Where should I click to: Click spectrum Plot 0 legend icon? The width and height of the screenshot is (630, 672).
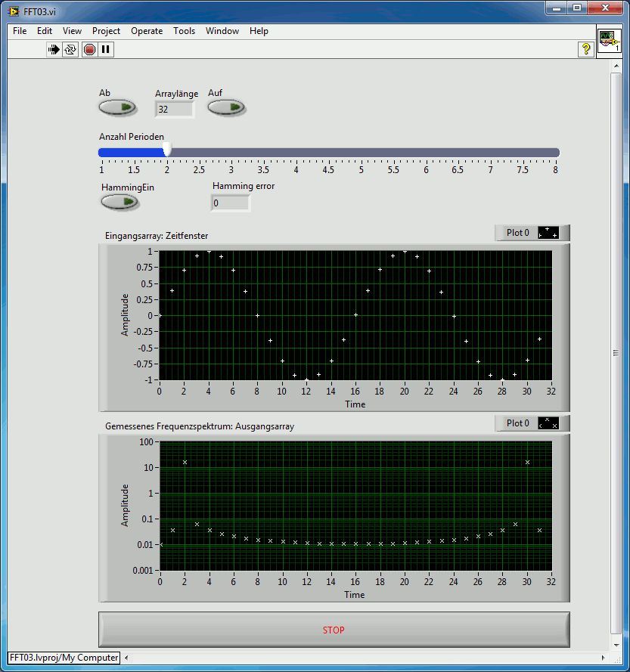click(548, 423)
